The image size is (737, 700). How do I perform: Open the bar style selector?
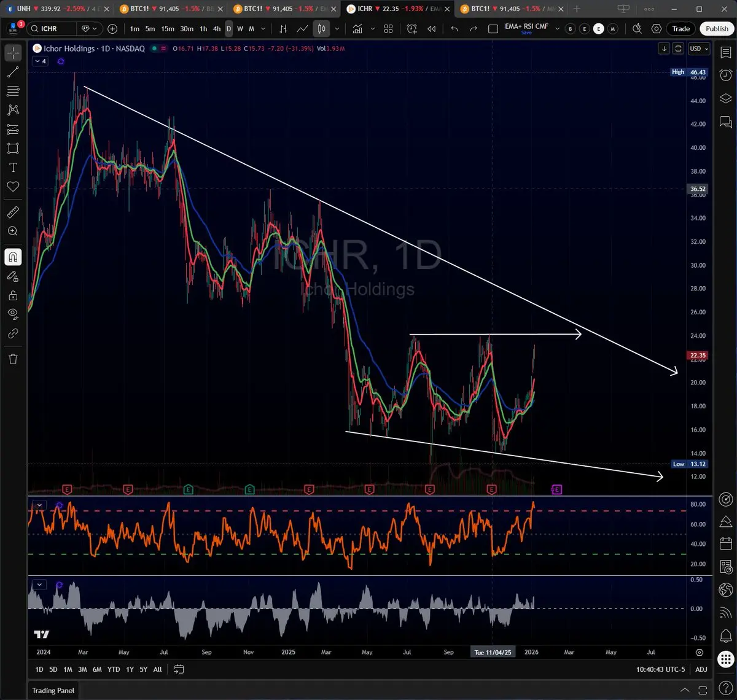pyautogui.click(x=283, y=29)
